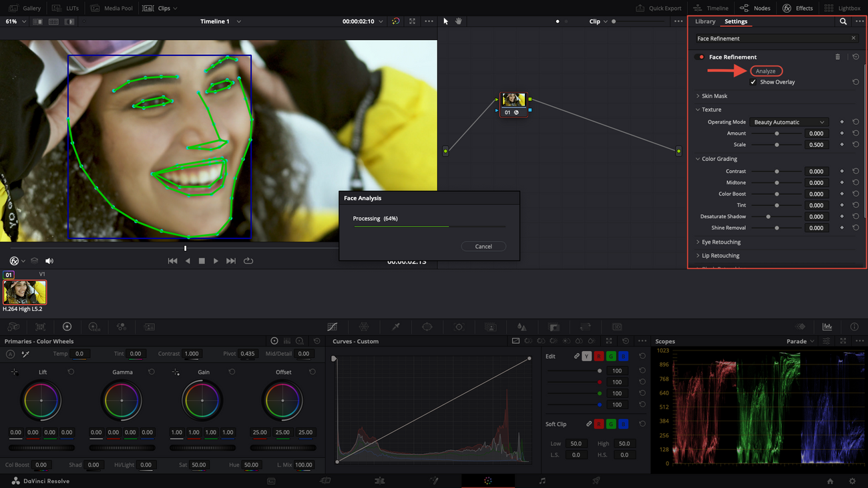Mute audio with the speaker icon
This screenshot has height=488, width=868.
49,261
